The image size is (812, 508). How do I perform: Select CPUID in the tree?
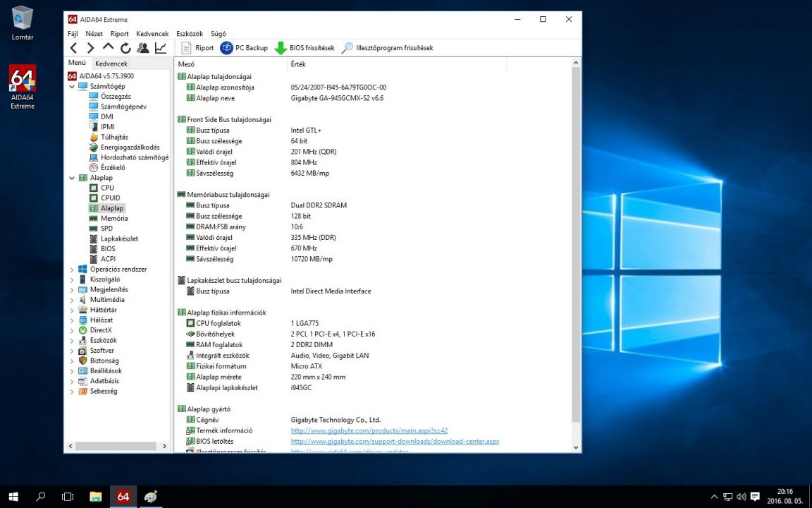tap(110, 198)
